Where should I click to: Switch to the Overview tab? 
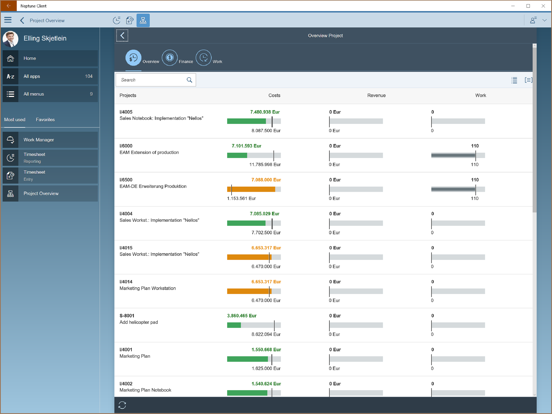click(x=133, y=58)
